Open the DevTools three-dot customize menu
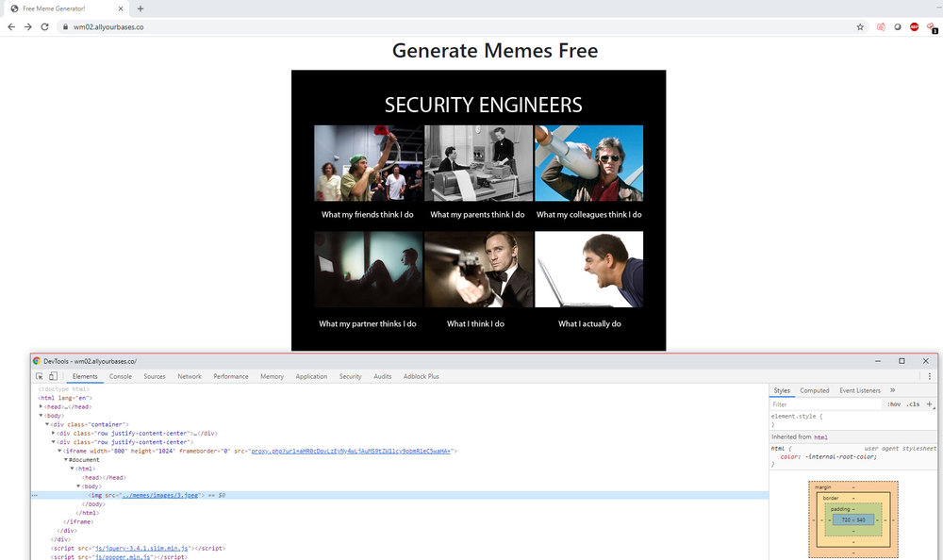 coord(929,376)
